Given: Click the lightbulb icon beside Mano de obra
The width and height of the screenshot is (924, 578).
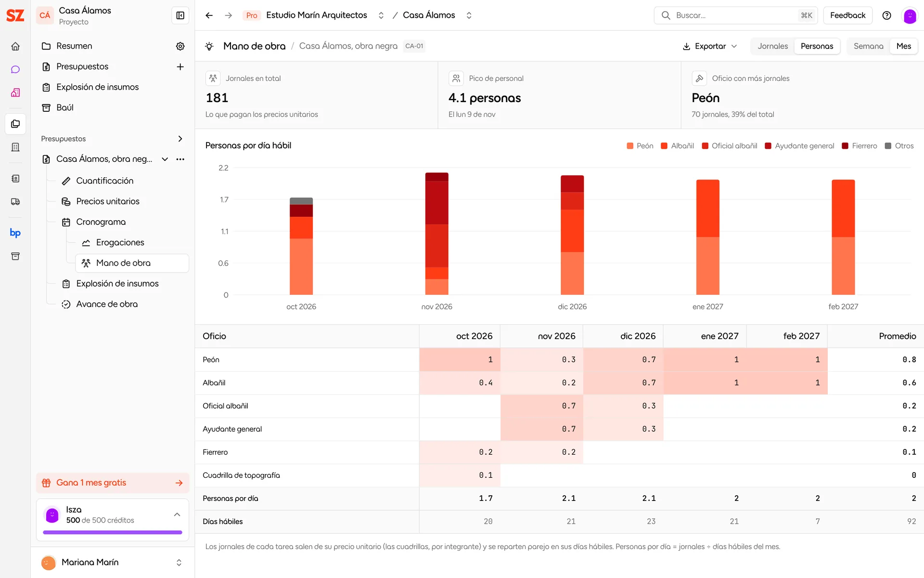Looking at the screenshot, I should pos(209,46).
